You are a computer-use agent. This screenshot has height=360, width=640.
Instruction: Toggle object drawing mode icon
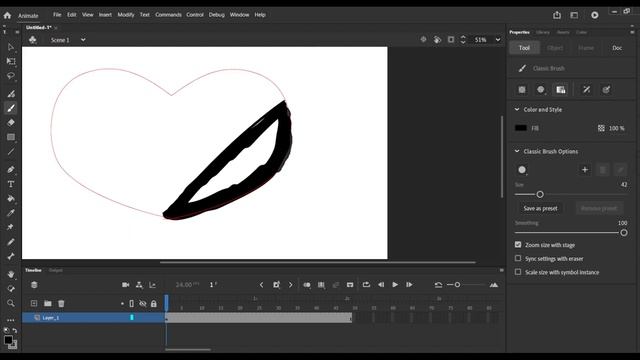pyautogui.click(x=522, y=89)
